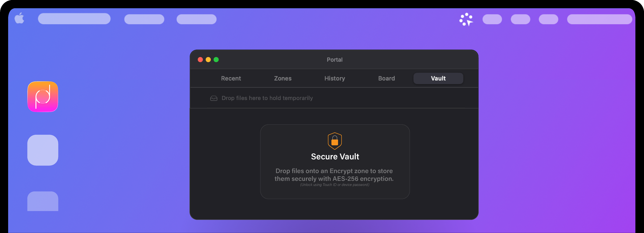Click the partially visible bottom dock icon
This screenshot has width=644, height=233.
pos(43,201)
